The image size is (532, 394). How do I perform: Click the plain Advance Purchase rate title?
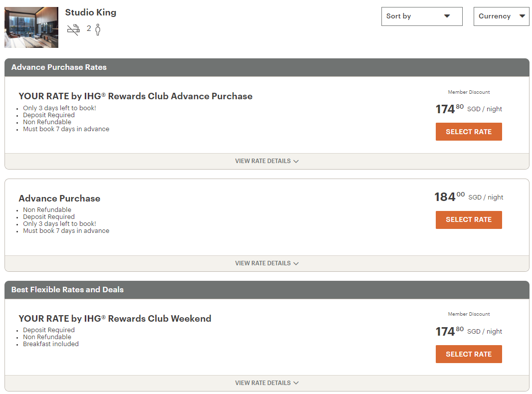point(59,198)
